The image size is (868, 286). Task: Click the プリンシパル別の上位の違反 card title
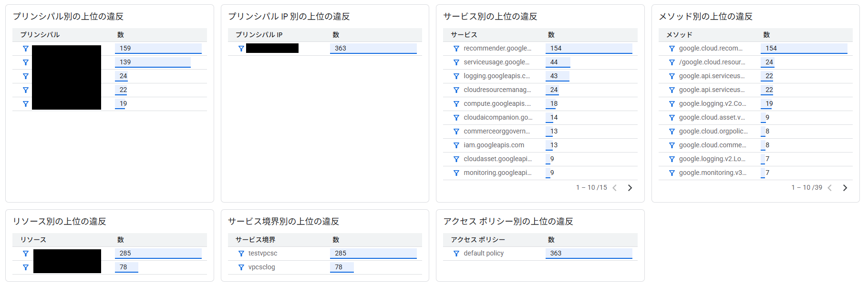click(68, 16)
